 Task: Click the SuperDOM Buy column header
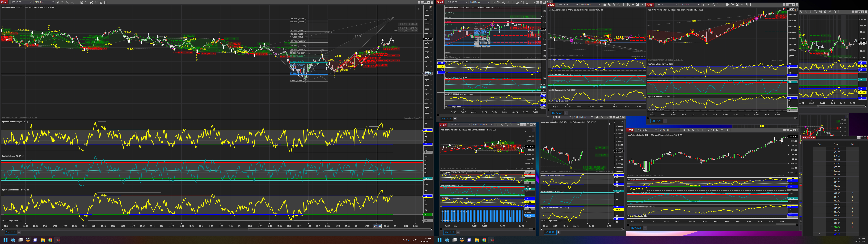click(819, 144)
